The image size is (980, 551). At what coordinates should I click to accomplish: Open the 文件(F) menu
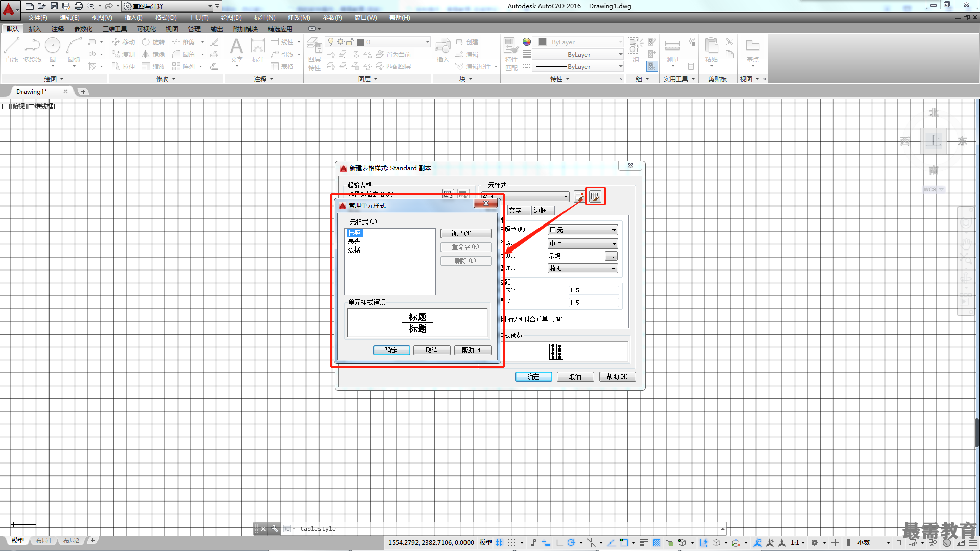pyautogui.click(x=37, y=18)
